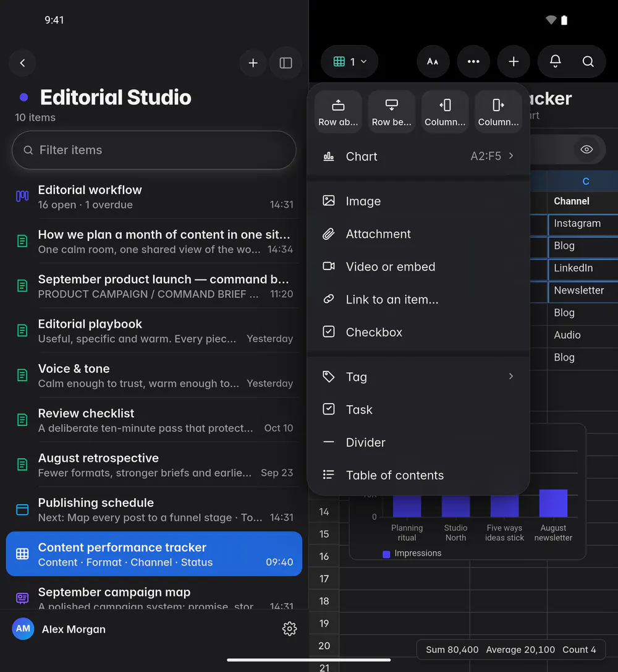Select column C header
The image size is (618, 672).
tap(583, 181)
